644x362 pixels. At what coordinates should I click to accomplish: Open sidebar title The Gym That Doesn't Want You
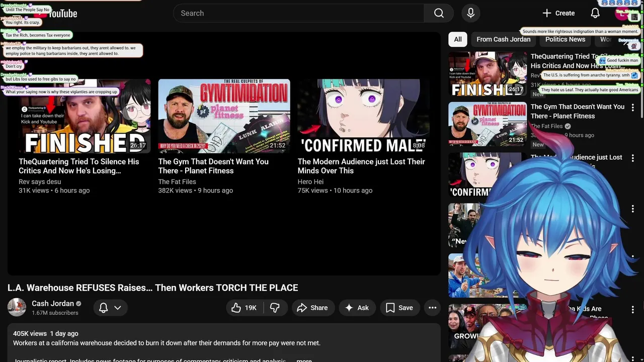click(577, 111)
